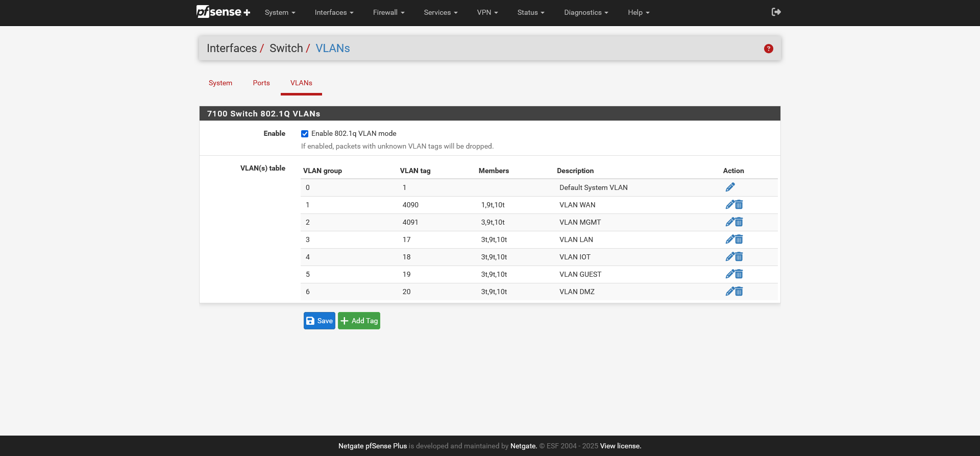Expand the System dropdown menu
This screenshot has width=980, height=456.
click(x=280, y=12)
